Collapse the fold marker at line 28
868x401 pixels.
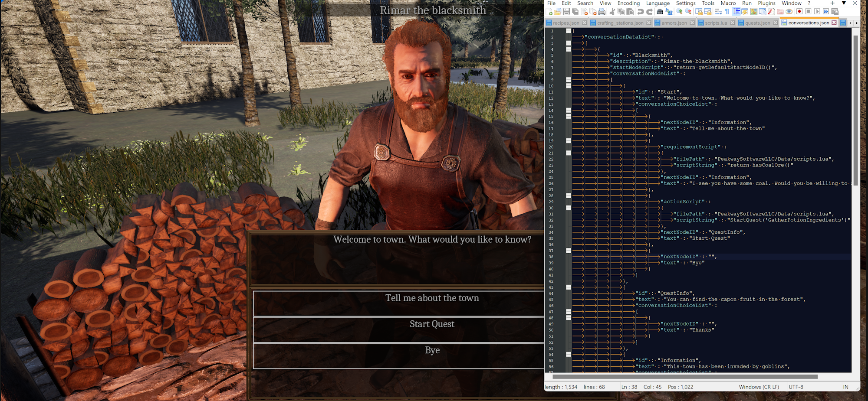pos(569,196)
